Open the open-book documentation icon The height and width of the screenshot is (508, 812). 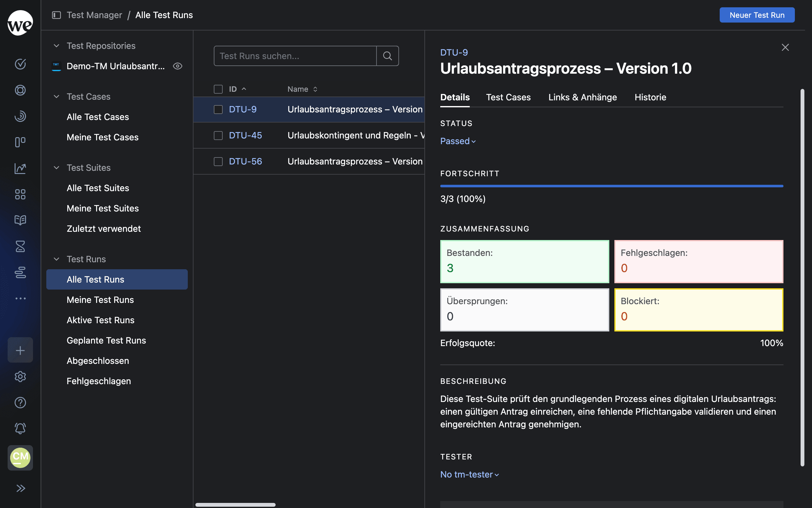click(x=20, y=220)
